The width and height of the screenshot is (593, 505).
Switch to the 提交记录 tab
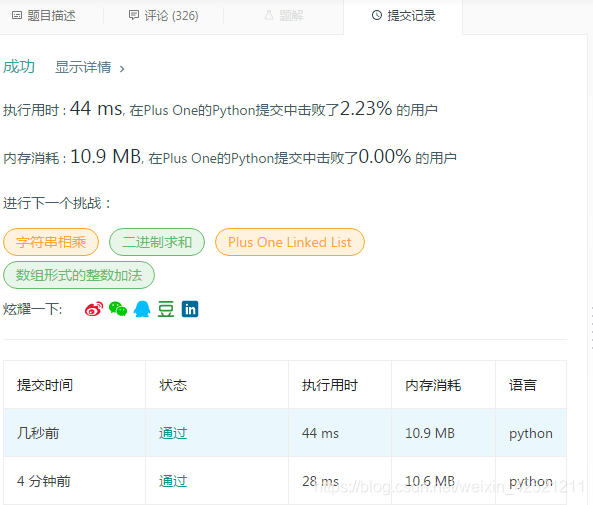coord(403,16)
